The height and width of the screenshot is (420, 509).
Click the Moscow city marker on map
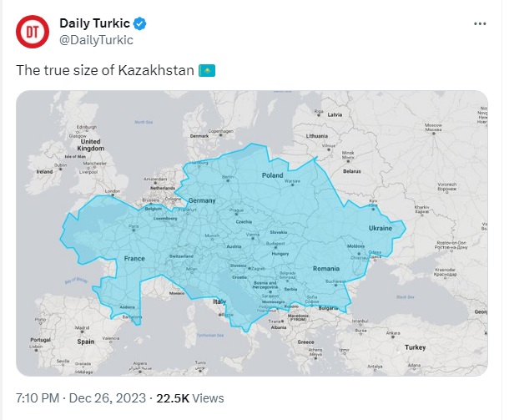[434, 133]
